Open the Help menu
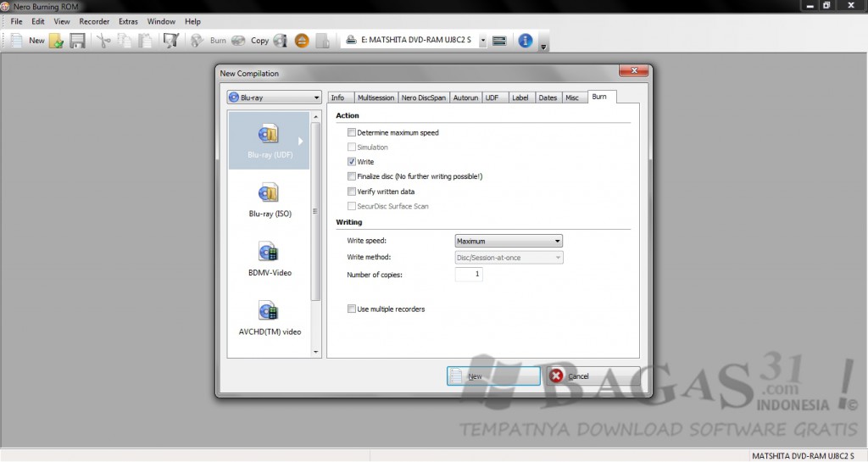 (x=192, y=21)
